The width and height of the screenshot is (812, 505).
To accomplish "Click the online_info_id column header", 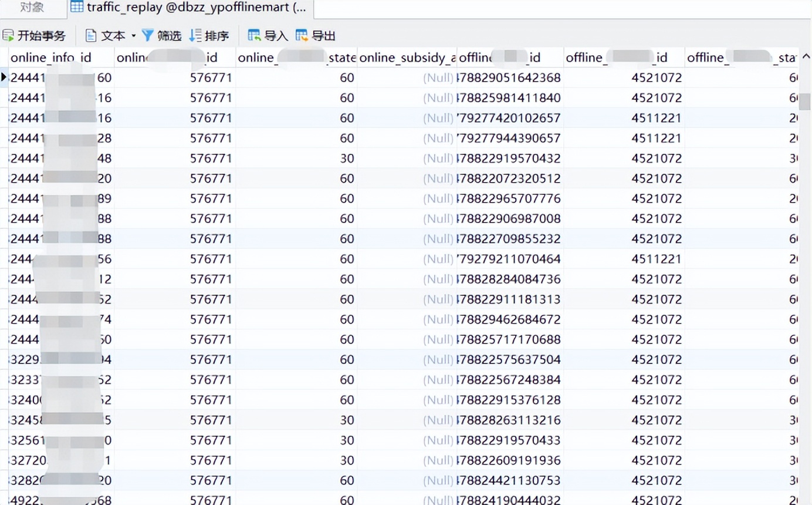I will (61, 58).
